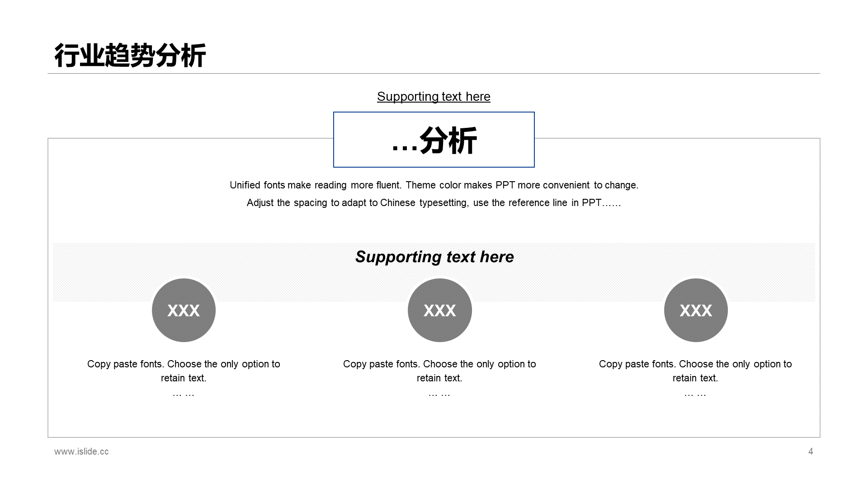This screenshot has height=488, width=868.
Task: Select the slide title 行业趋势分析
Action: point(130,56)
